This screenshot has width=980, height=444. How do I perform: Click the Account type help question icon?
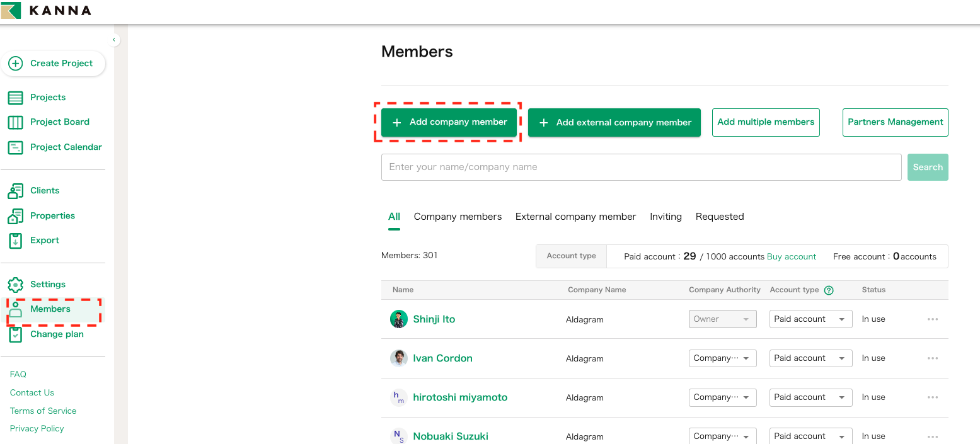point(829,290)
